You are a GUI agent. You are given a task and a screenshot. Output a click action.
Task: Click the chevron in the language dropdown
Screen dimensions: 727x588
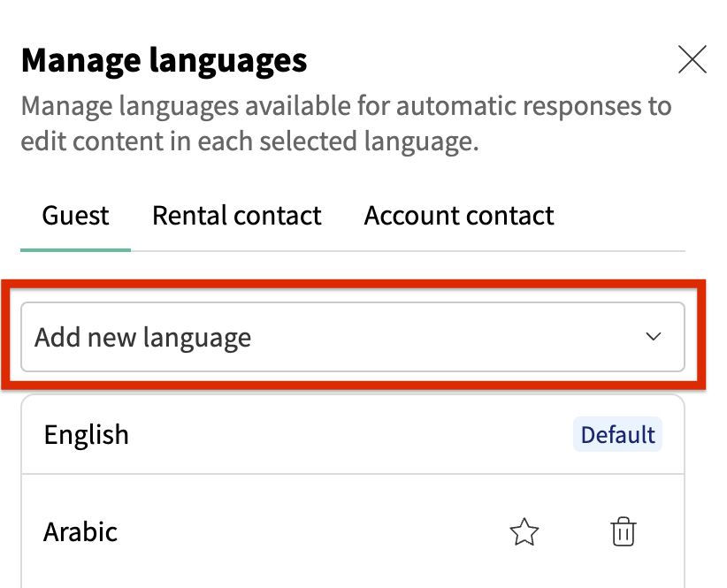tap(654, 337)
